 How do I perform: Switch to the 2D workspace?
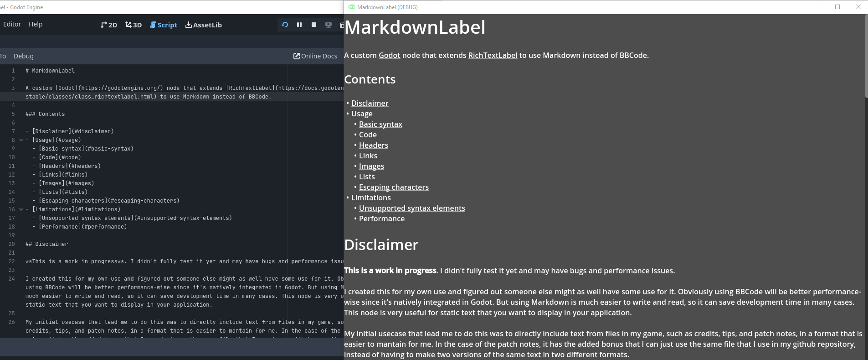tap(109, 25)
